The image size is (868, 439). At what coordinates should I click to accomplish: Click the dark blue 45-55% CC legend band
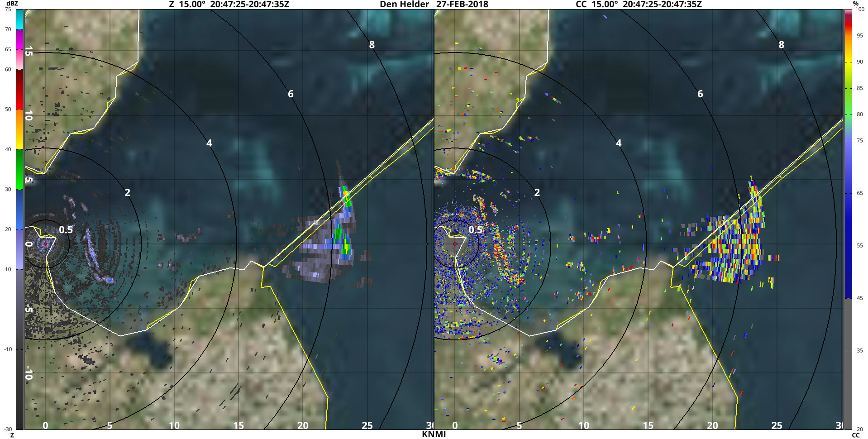coord(848,272)
